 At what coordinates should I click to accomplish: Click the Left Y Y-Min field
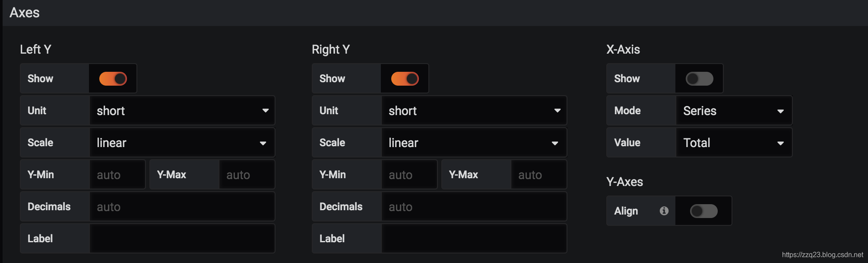click(x=117, y=175)
